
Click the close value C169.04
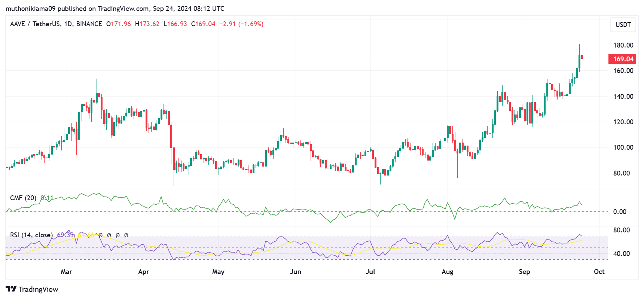point(203,24)
